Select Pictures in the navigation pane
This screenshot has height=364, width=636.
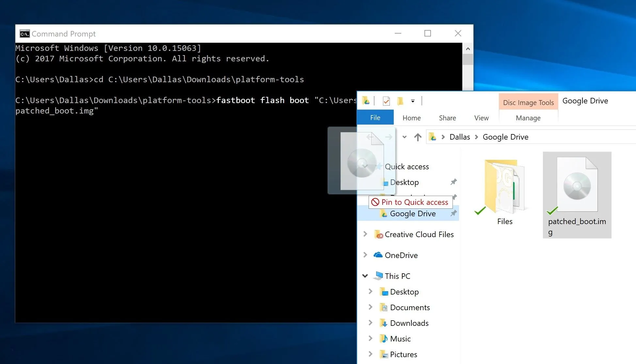[404, 355]
